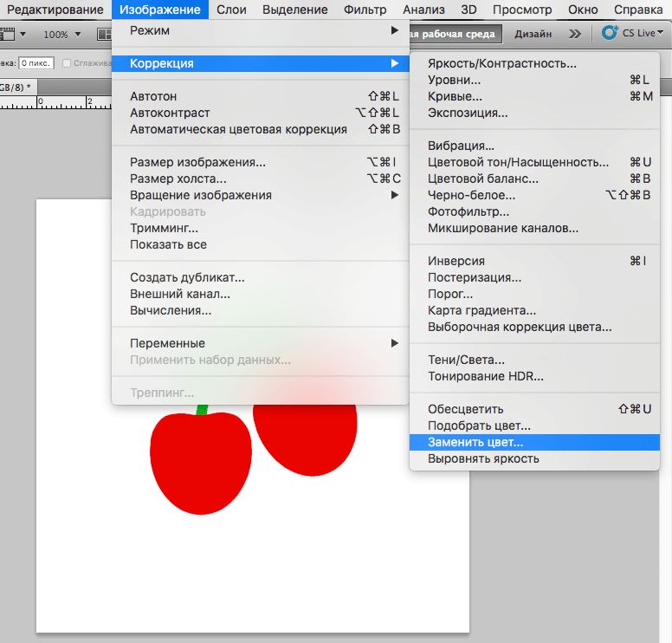The image size is (672, 643).
Task: Expand the Режим submenu
Action: tap(260, 30)
